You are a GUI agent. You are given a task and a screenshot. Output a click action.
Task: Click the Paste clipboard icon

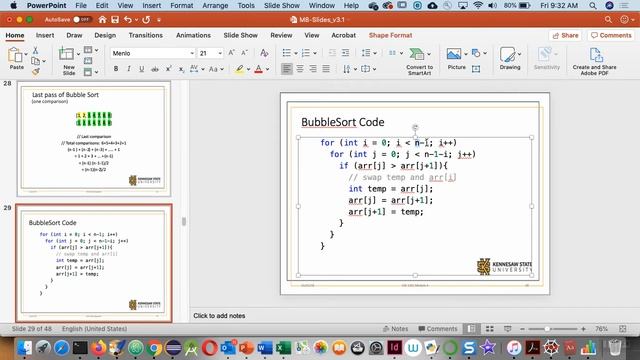tap(16, 55)
